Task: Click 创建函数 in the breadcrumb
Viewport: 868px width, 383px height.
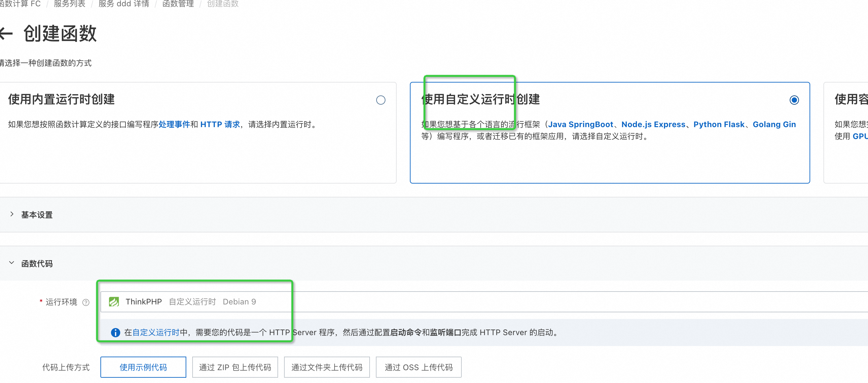Action: [x=223, y=4]
